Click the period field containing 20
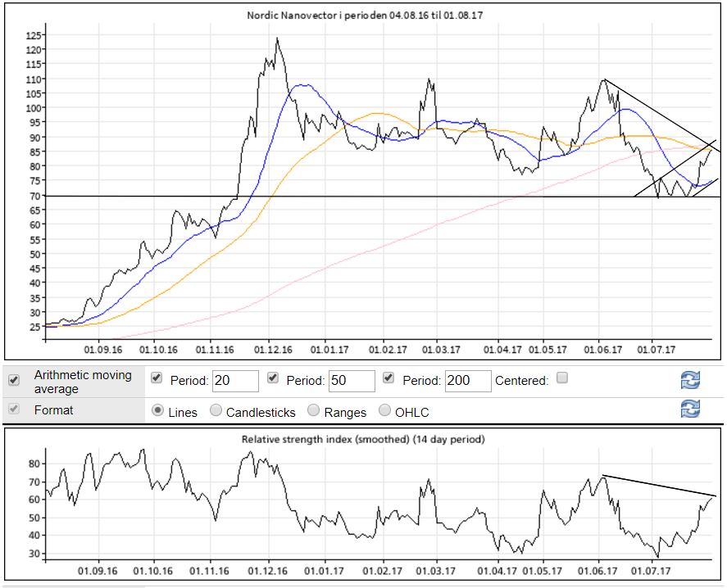The width and height of the screenshot is (727, 588). pos(234,381)
